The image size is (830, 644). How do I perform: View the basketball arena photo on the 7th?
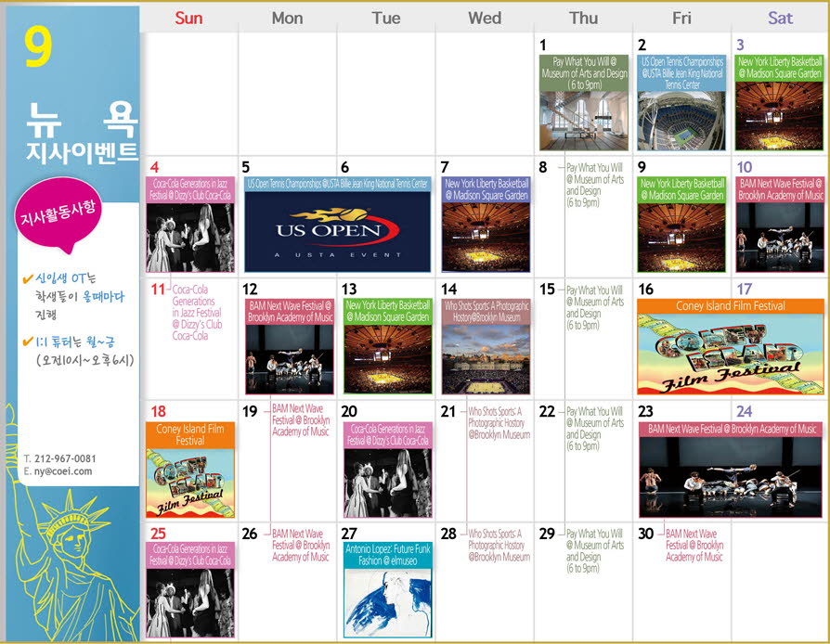pos(486,238)
